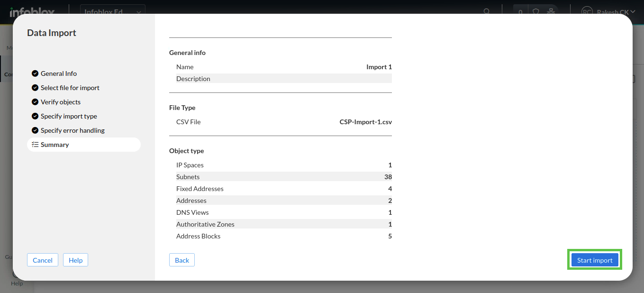Click the notification counter showing 0
Viewport: 644px width, 293px height.
point(520,11)
